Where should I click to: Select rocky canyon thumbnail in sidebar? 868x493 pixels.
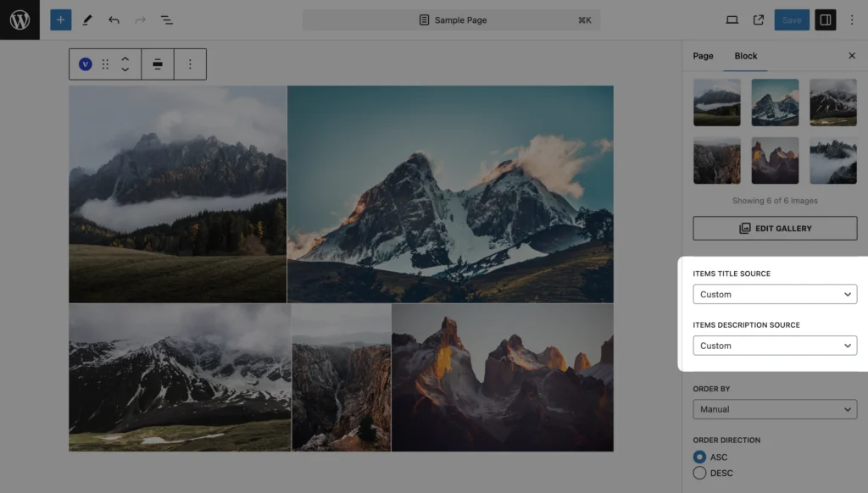tap(717, 160)
